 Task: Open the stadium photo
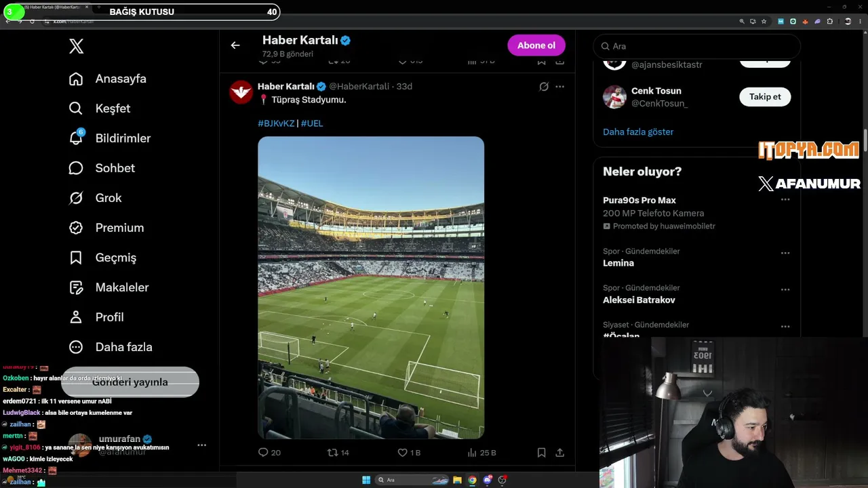[371, 287]
